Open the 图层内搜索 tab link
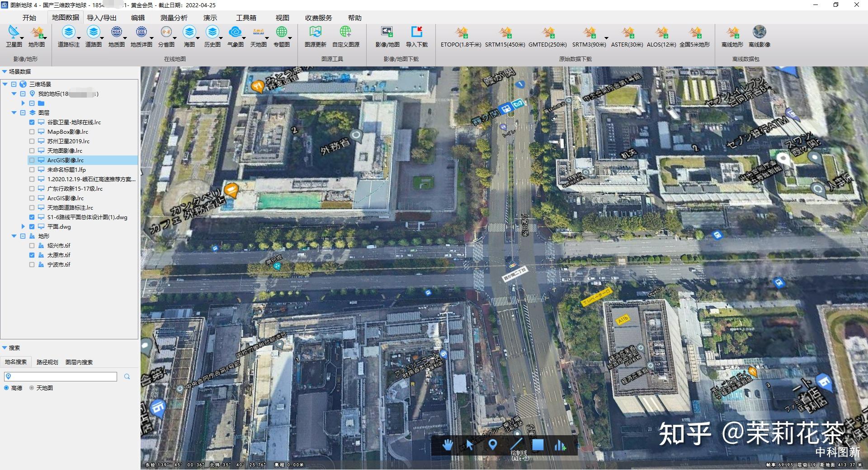868x470 pixels. pos(79,362)
